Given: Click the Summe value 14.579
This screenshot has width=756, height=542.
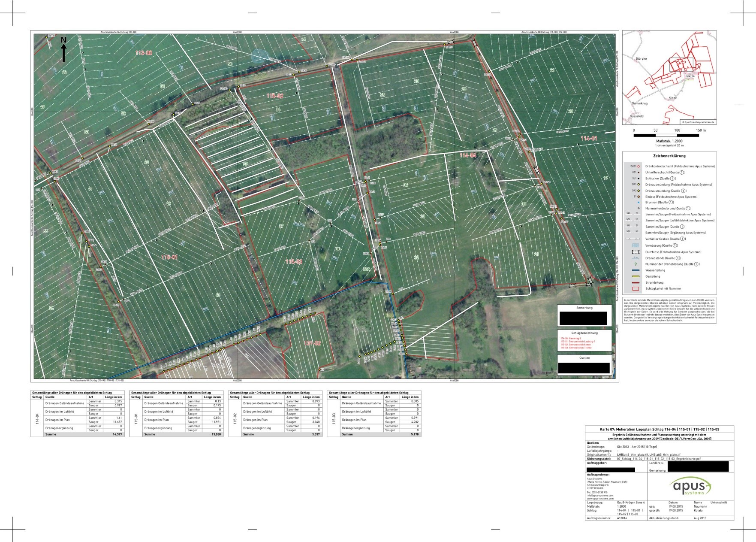Looking at the screenshot, I should pyautogui.click(x=117, y=434).
